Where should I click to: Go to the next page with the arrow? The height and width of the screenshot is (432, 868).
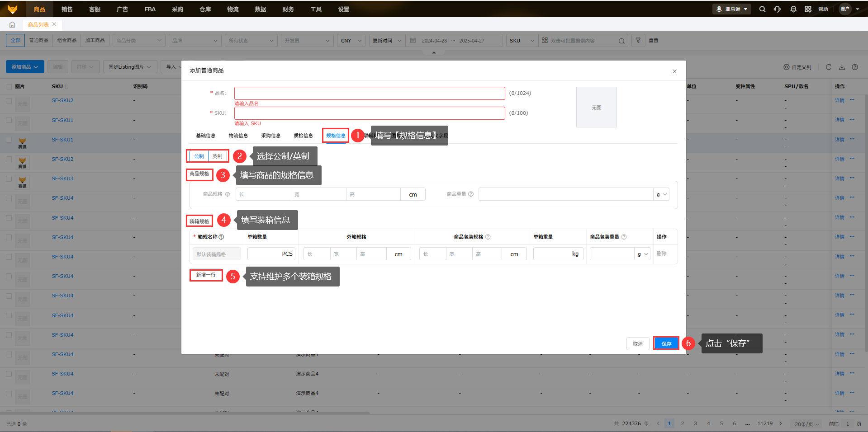click(x=780, y=423)
